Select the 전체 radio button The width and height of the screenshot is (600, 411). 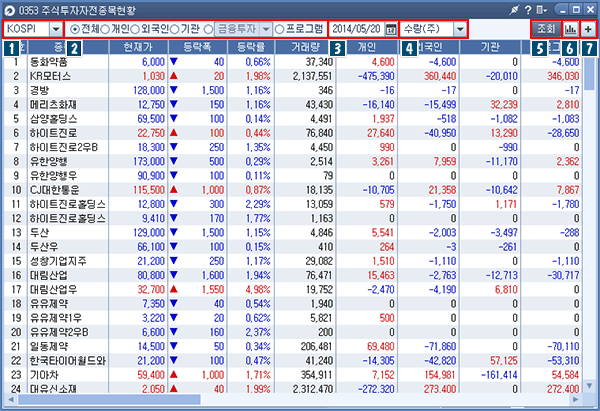click(x=75, y=29)
